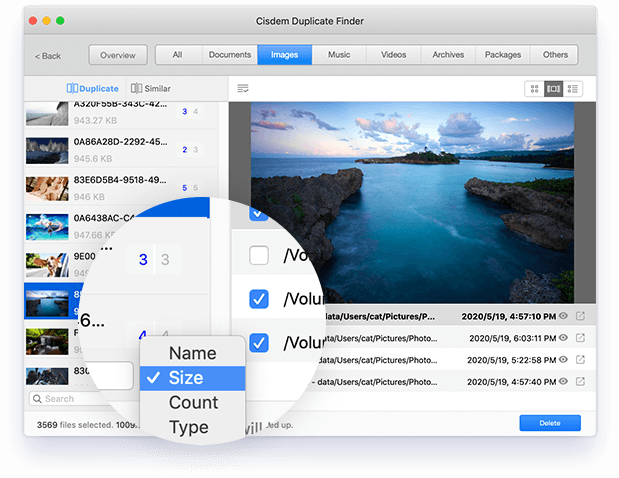Select the side-by-side preview view icon

(554, 89)
